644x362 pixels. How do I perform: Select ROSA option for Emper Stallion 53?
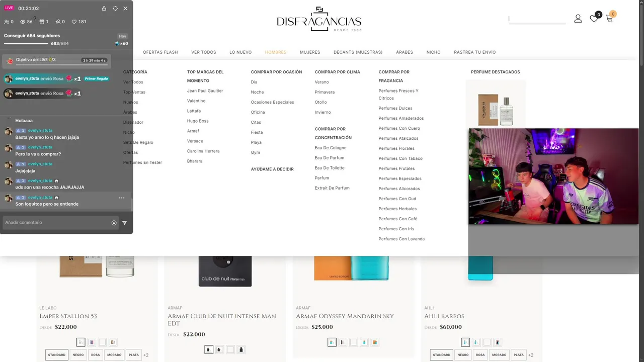[x=95, y=355]
